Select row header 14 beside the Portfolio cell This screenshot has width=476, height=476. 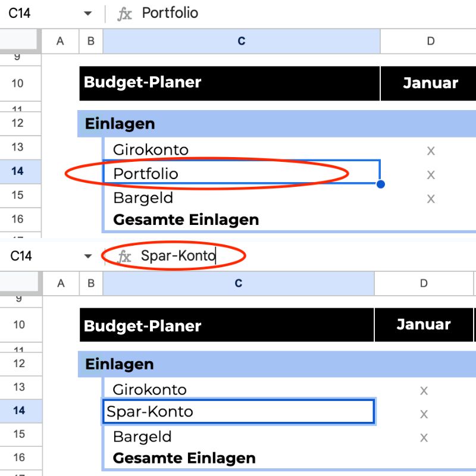(x=18, y=171)
